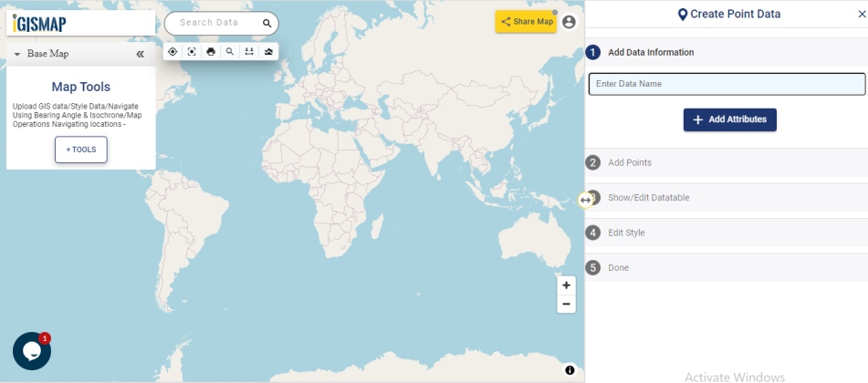Open the user account avatar icon
868x383 pixels.
(569, 22)
